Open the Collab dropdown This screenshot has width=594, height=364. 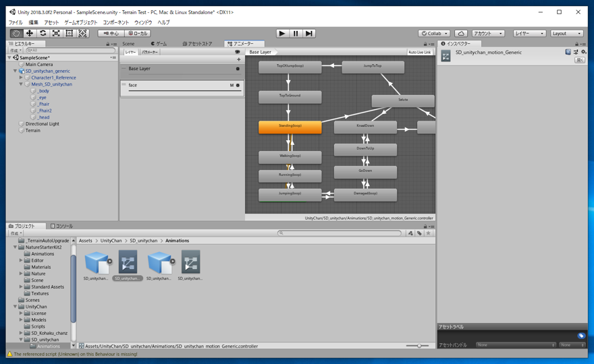[434, 33]
